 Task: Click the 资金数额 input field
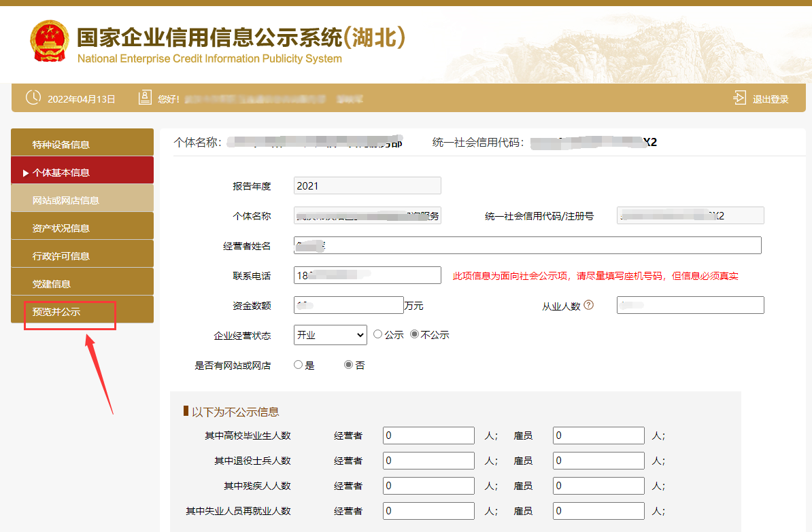click(x=349, y=304)
